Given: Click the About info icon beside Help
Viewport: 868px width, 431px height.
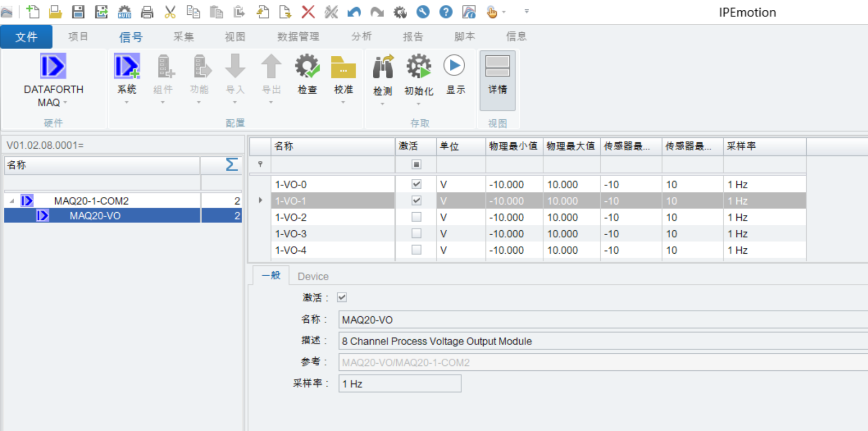Looking at the screenshot, I should click(x=469, y=11).
